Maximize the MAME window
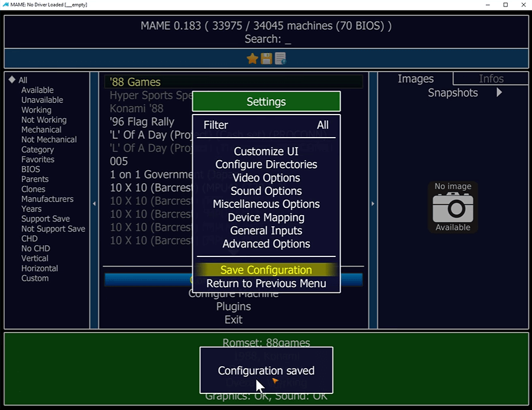Viewport: 532px width, 410px height. pyautogui.click(x=505, y=5)
